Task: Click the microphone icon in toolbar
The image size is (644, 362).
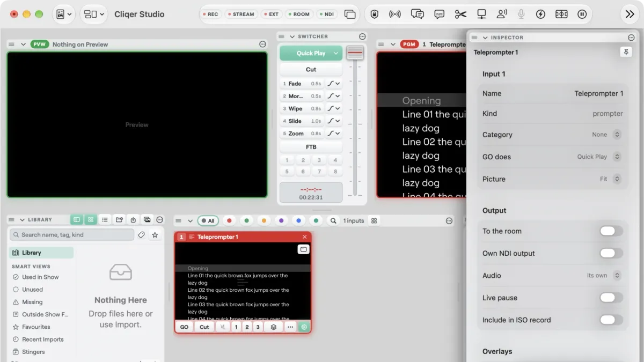Action: pos(521,14)
